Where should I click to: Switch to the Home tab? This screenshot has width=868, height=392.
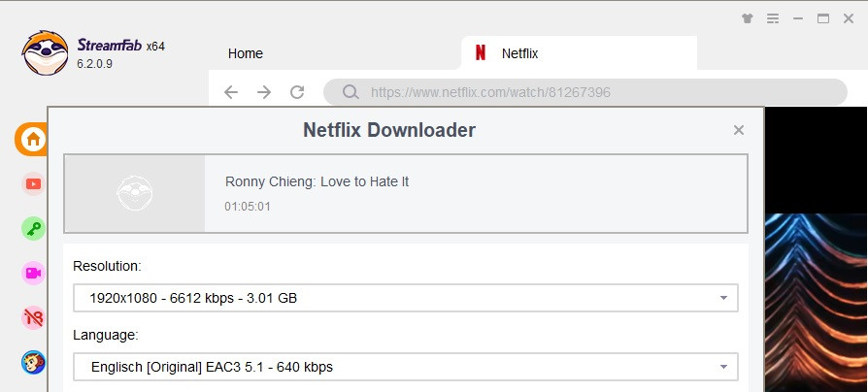pos(246,53)
